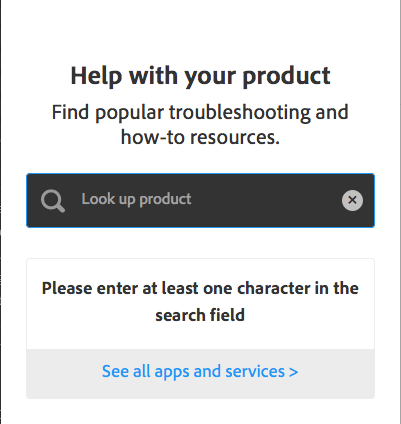Click the word product in the heading
The image size is (401, 424).
point(286,77)
